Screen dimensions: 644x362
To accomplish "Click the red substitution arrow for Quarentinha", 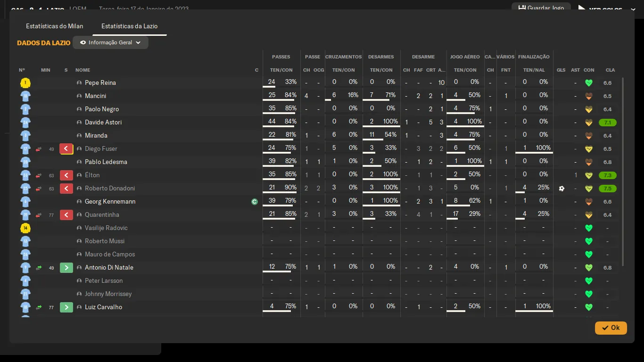I will pyautogui.click(x=66, y=215).
